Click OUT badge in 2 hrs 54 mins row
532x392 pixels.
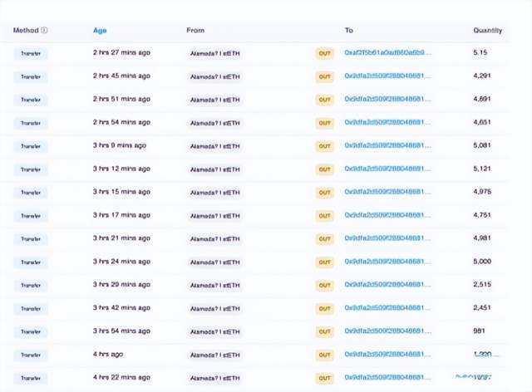click(x=324, y=123)
